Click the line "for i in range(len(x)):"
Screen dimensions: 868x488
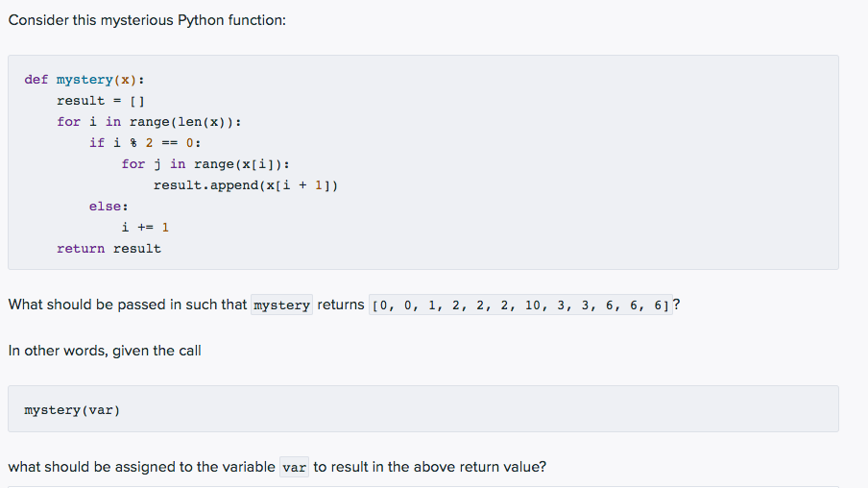coord(149,122)
